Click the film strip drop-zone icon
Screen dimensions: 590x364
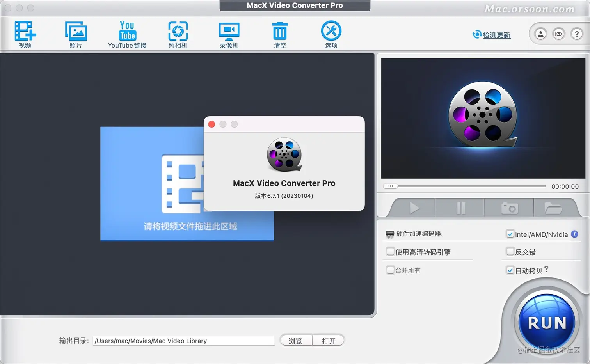(x=183, y=183)
